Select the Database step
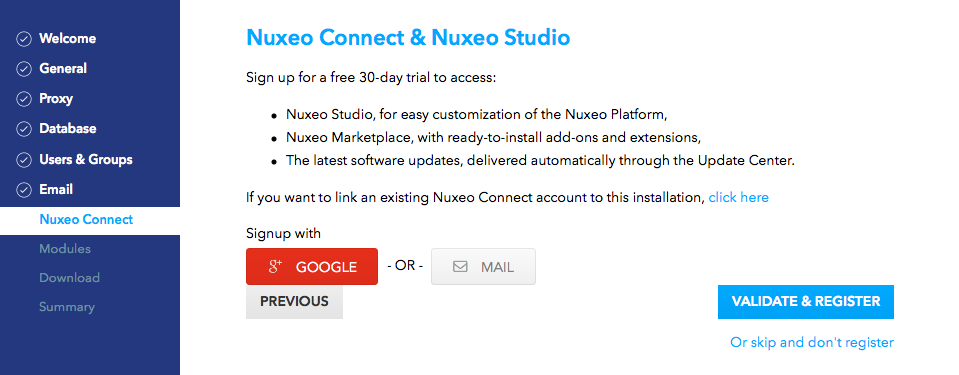The height and width of the screenshot is (375, 959). pyautogui.click(x=68, y=128)
